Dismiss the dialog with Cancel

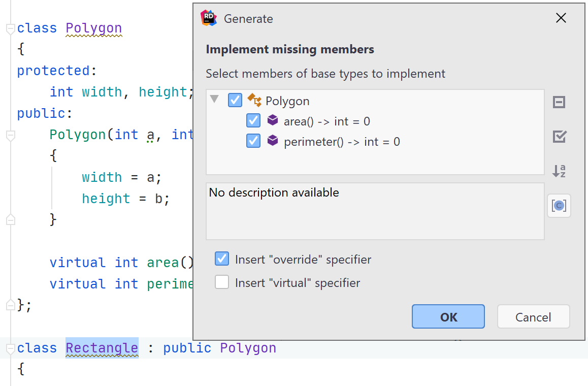point(533,316)
